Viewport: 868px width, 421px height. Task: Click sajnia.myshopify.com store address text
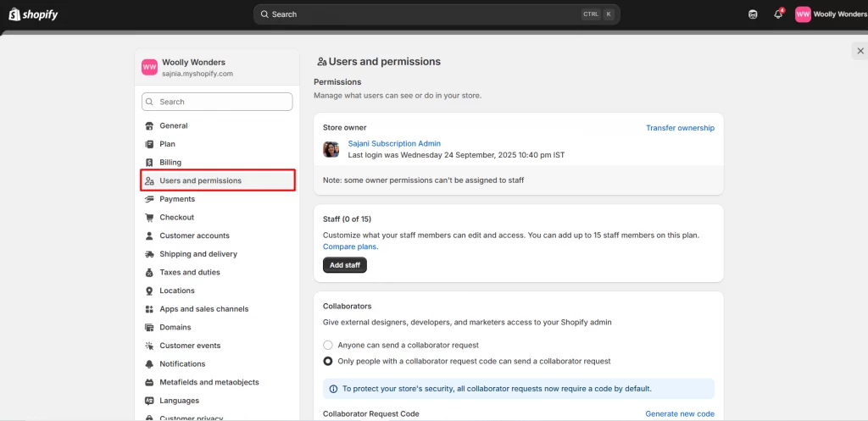198,74
